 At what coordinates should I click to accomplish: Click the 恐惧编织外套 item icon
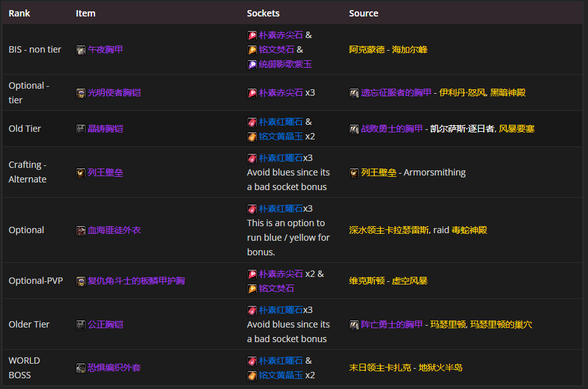81,368
